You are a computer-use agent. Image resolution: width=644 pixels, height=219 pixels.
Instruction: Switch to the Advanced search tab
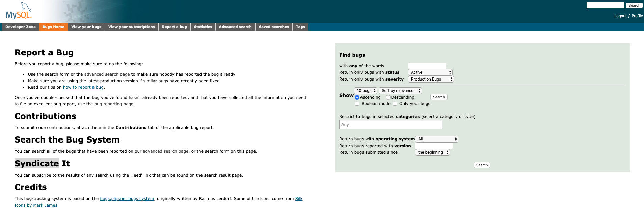(x=235, y=27)
